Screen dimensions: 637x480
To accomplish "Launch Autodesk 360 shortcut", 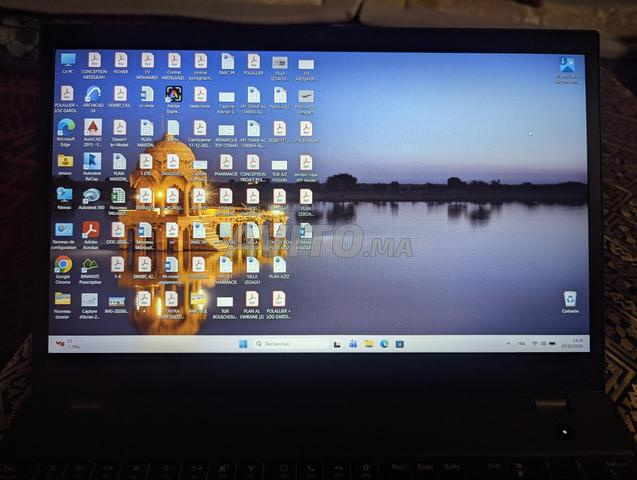I will tap(91, 199).
